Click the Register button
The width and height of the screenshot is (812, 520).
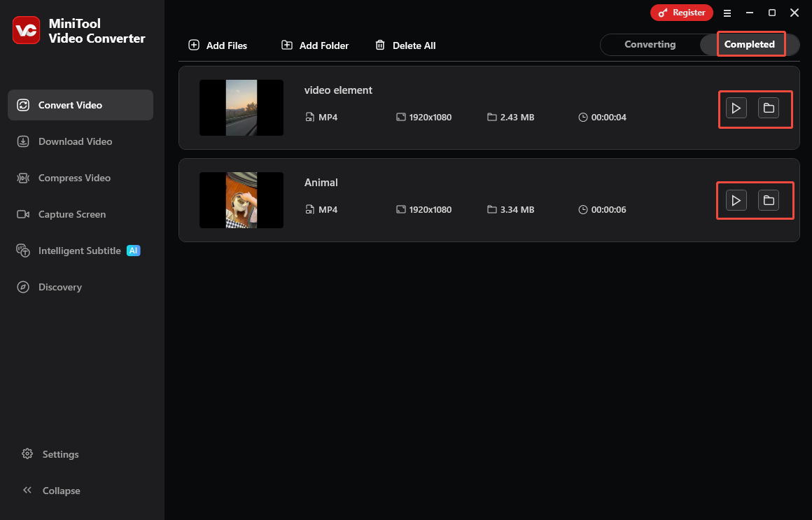(x=682, y=12)
